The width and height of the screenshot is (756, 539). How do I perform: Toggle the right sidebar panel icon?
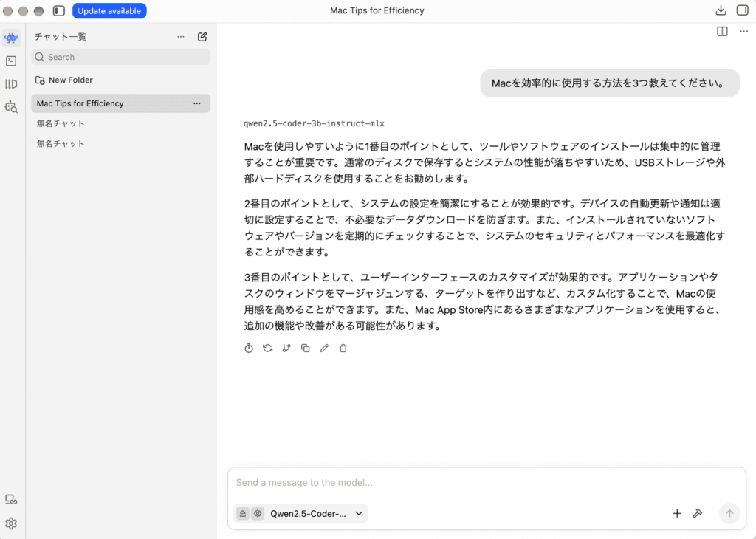(x=743, y=10)
